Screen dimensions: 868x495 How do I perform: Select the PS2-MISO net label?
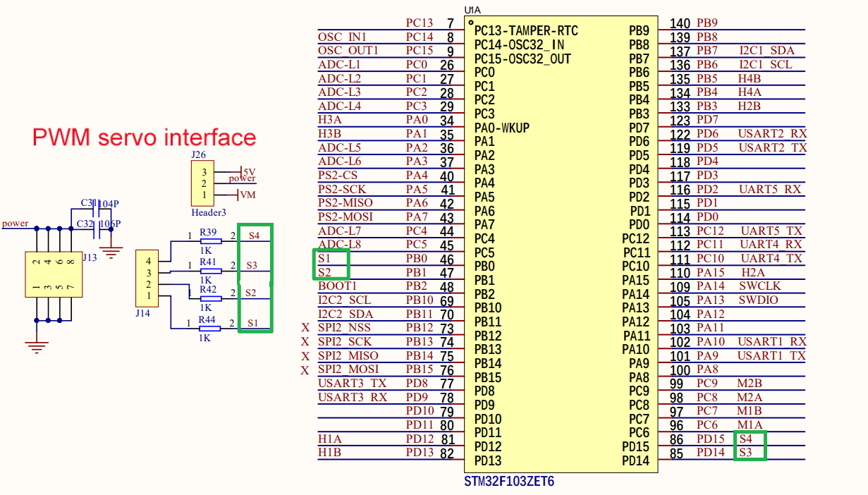346,203
